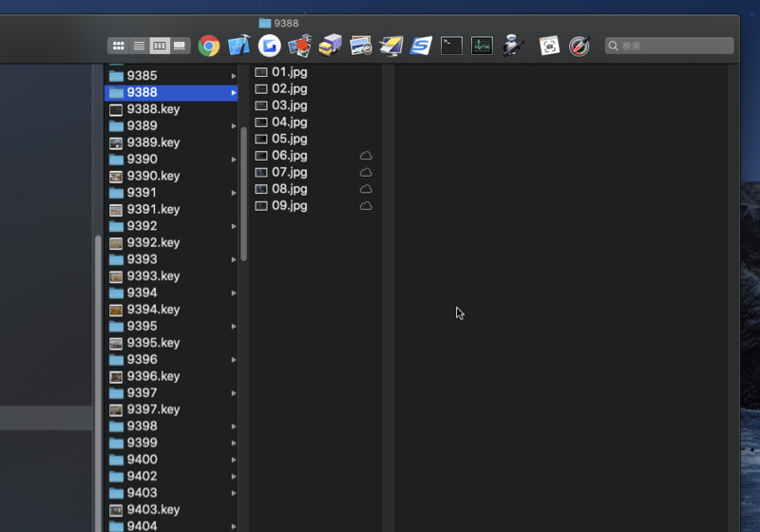Select the 08.jpg file name

[290, 189]
